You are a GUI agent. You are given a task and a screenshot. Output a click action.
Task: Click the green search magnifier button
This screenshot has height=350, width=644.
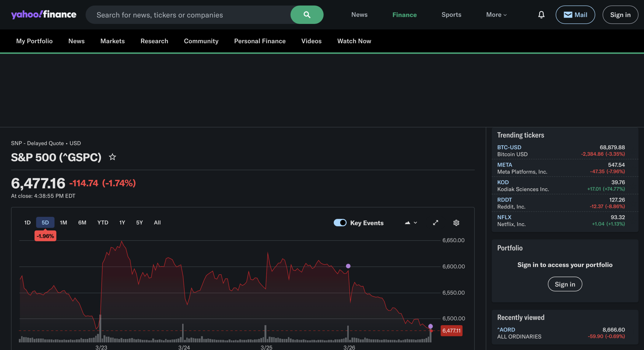coord(307,15)
